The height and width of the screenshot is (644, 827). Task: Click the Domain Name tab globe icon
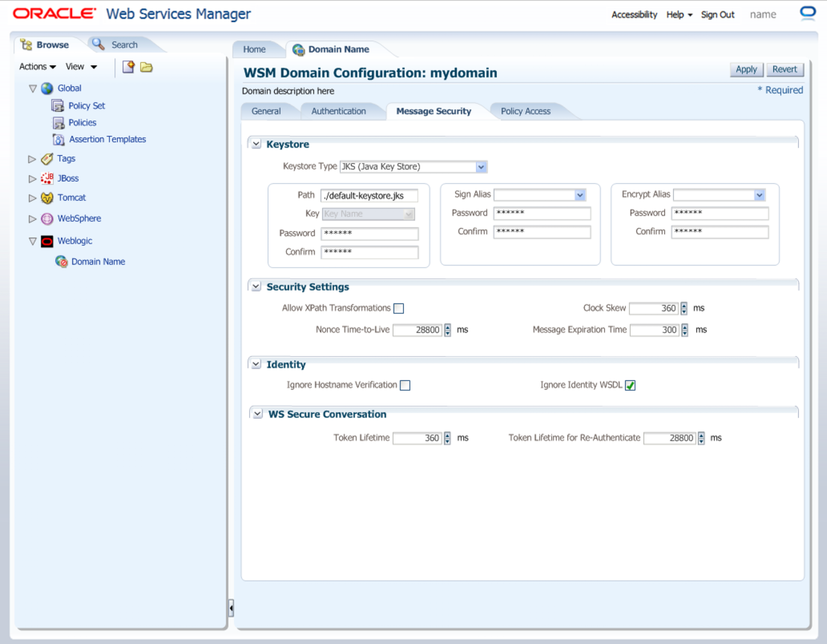298,50
